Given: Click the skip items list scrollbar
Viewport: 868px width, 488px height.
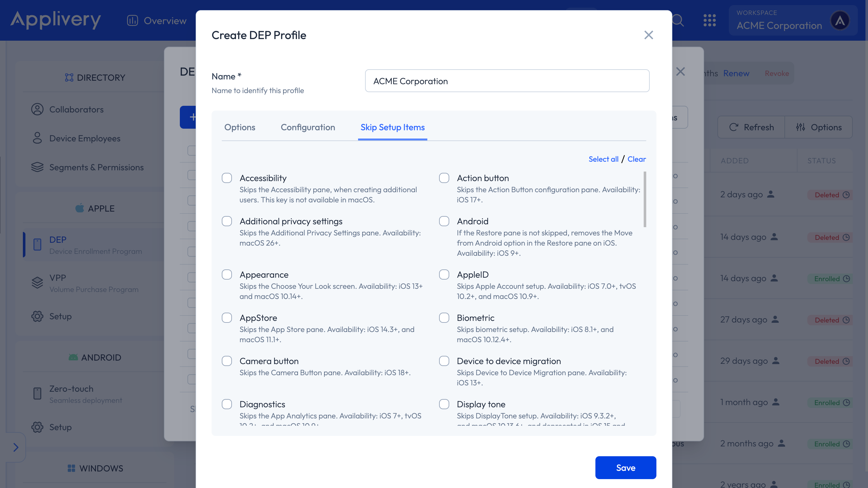Looking at the screenshot, I should coord(645,200).
